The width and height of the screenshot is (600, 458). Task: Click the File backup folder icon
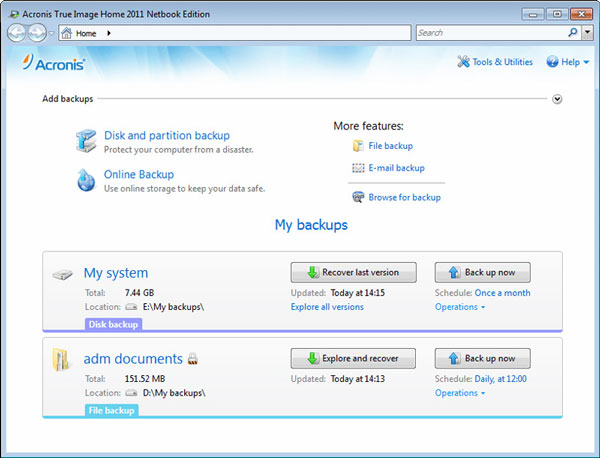(x=358, y=146)
